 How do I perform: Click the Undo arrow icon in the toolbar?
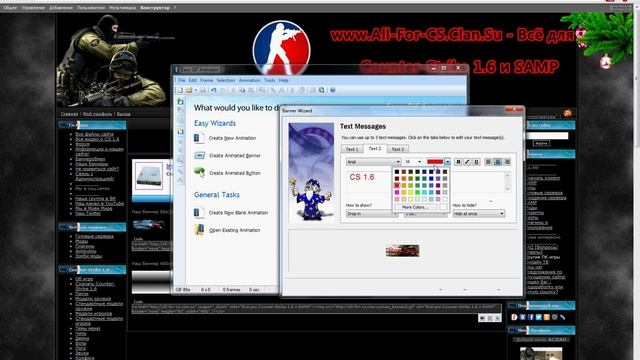pos(213,90)
